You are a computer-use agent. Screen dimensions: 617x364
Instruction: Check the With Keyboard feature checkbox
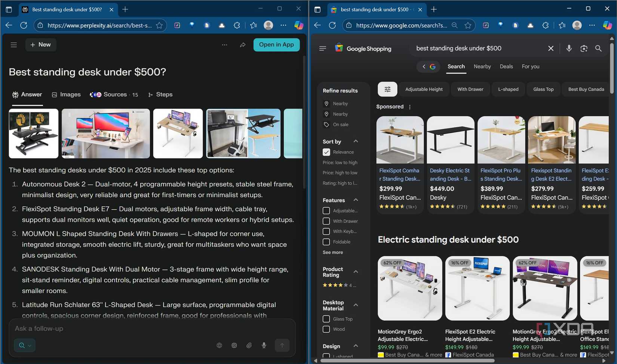coord(326,231)
